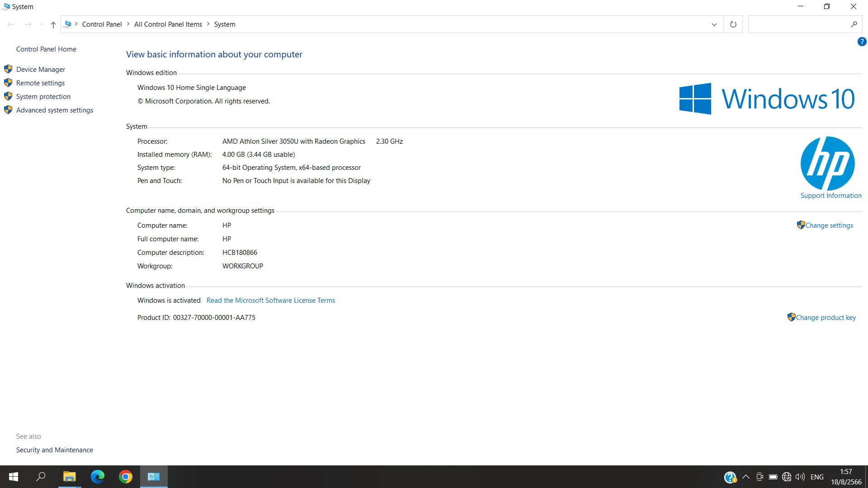Click the shield icon beside Remote settings
Screen dimensions: 868x488
(x=8, y=83)
